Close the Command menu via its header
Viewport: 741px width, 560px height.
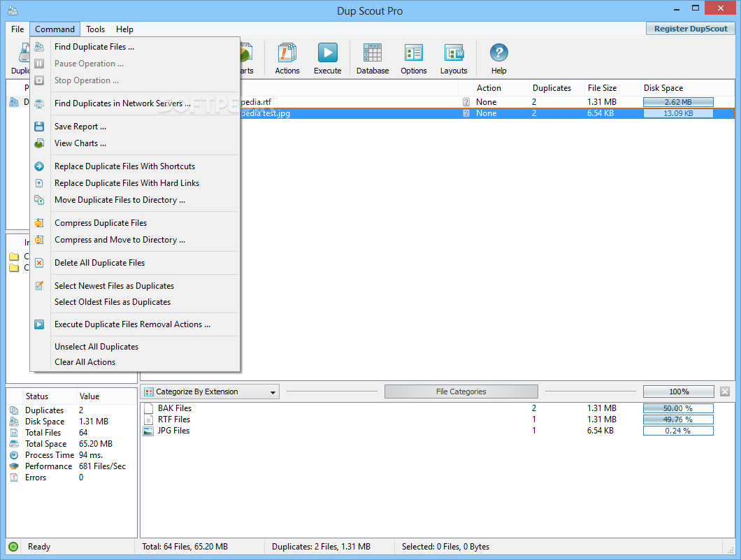[55, 29]
